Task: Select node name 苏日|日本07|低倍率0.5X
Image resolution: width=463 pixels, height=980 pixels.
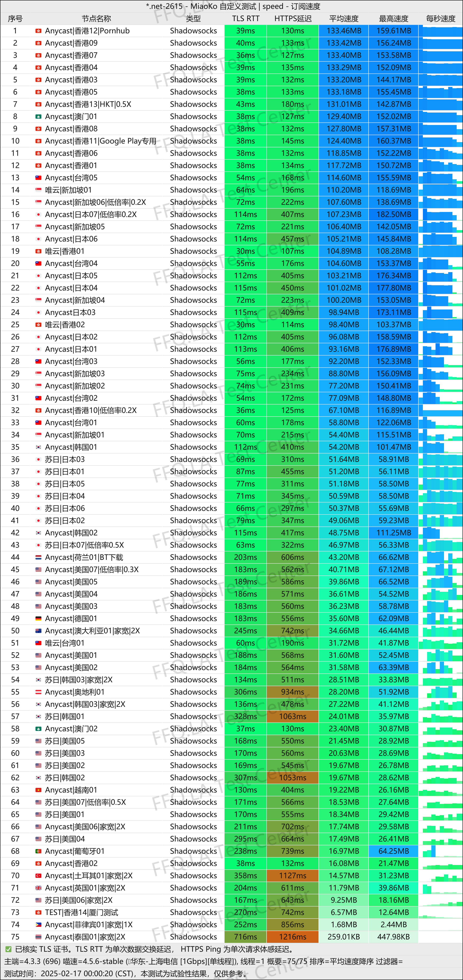Action: (x=84, y=545)
